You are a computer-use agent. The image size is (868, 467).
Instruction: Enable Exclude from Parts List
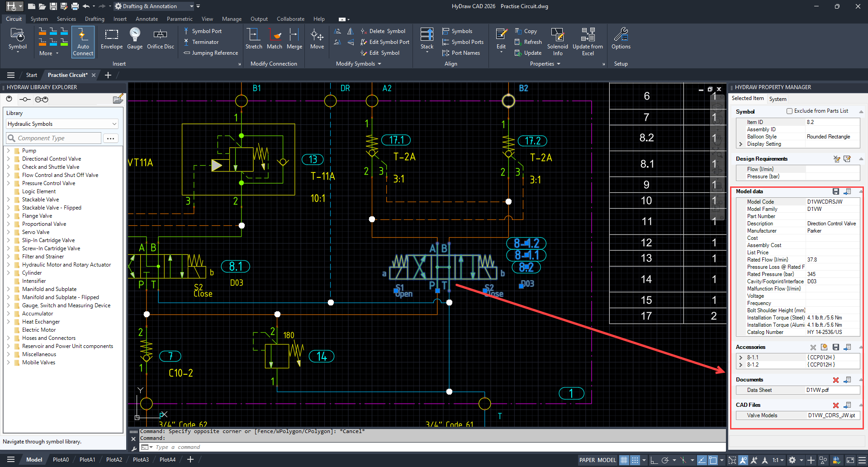coord(789,111)
